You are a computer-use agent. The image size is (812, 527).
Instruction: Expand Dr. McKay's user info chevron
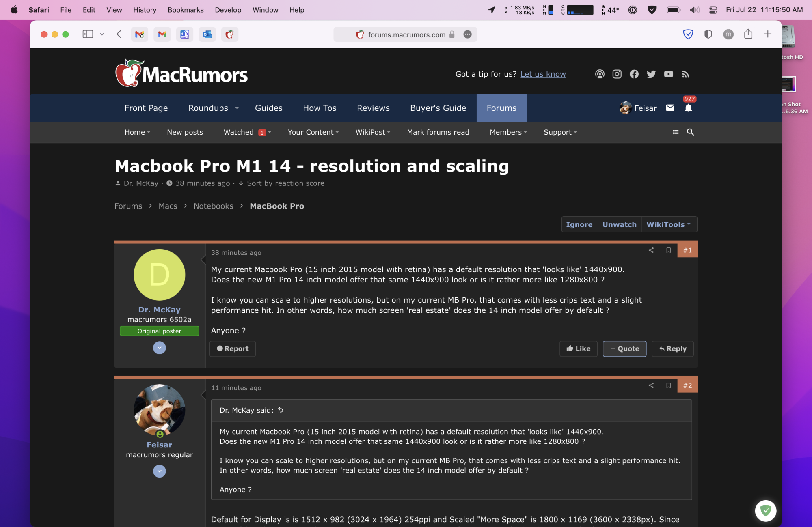(x=159, y=348)
